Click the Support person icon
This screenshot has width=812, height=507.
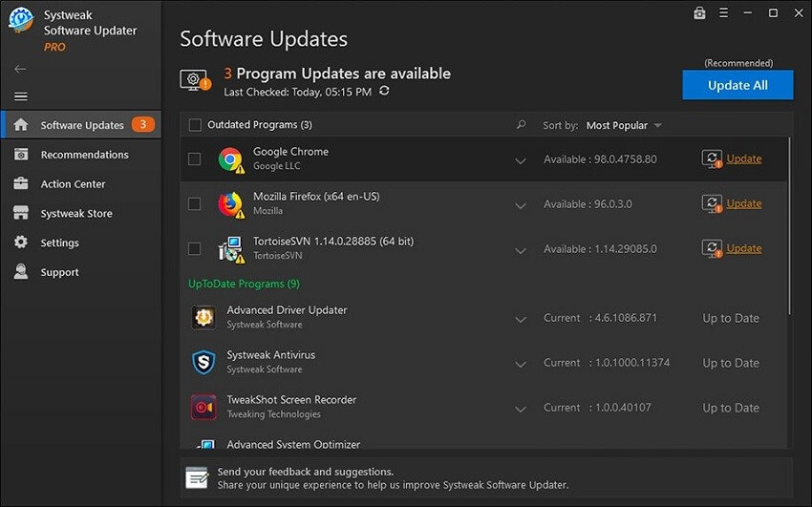tap(21, 271)
